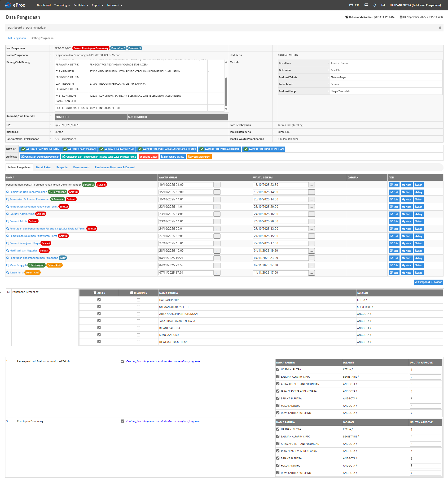This screenshot has height=480, width=448.
Task: Print the Draft BA Hasil Pemilihan document
Action: [264, 149]
